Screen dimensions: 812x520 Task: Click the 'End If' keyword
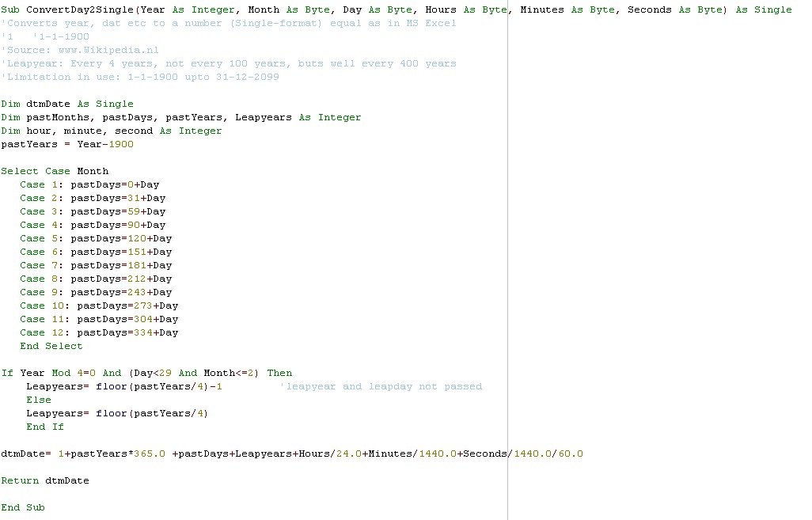[x=45, y=427]
